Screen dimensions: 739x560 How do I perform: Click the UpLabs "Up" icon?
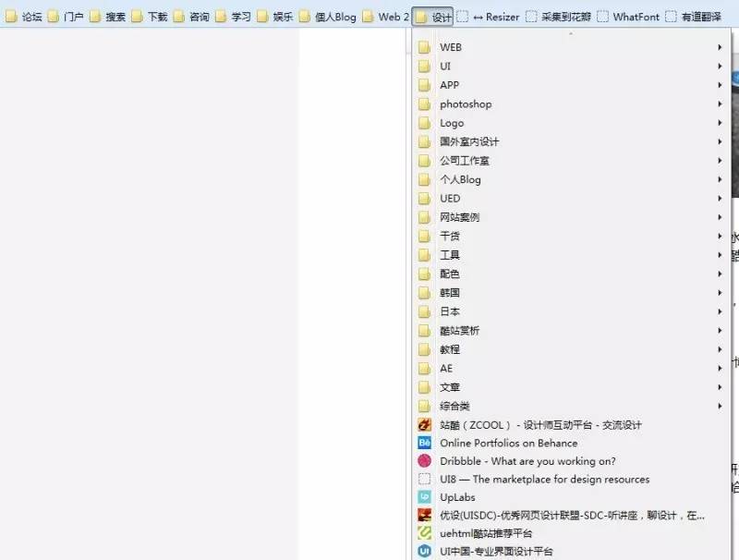(x=423, y=497)
